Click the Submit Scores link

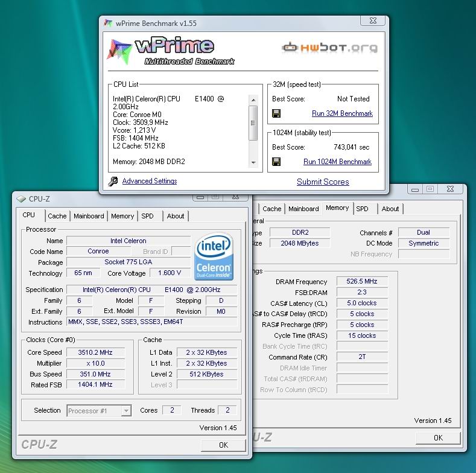[x=323, y=182]
